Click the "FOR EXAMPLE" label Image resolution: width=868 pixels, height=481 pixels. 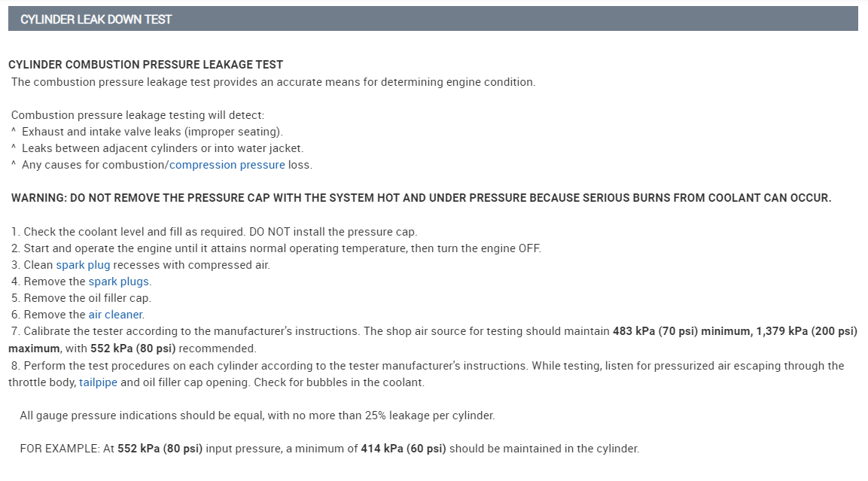pyautogui.click(x=59, y=449)
